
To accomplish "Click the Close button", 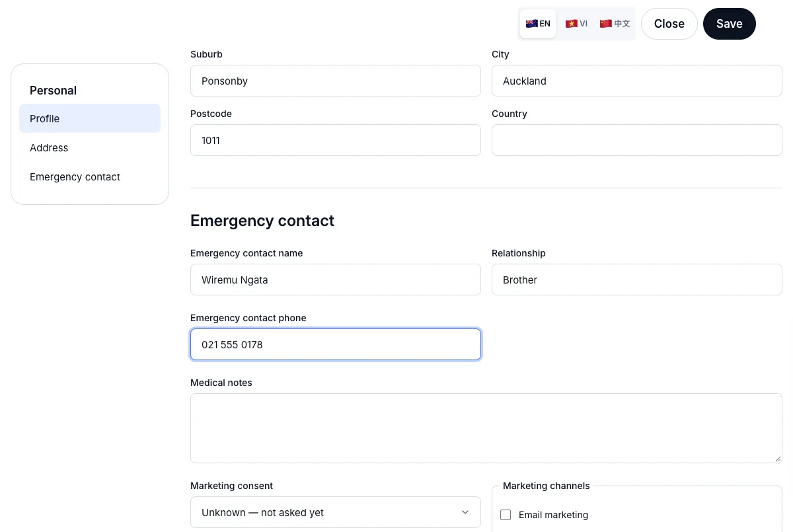I will click(x=669, y=24).
